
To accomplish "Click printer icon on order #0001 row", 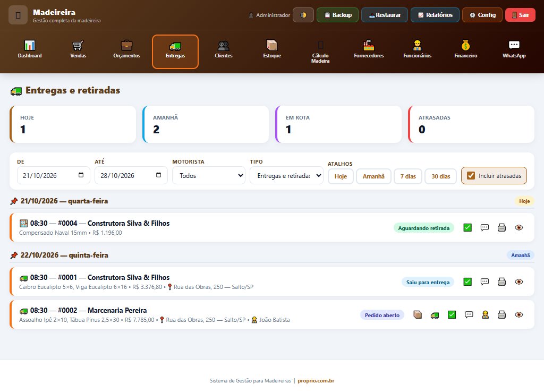I will pyautogui.click(x=501, y=282).
